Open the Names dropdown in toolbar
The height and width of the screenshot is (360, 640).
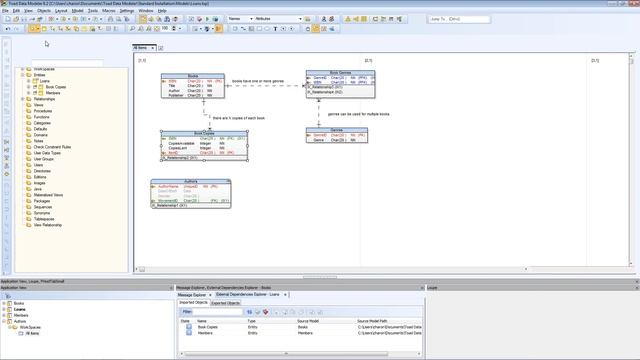(x=251, y=19)
